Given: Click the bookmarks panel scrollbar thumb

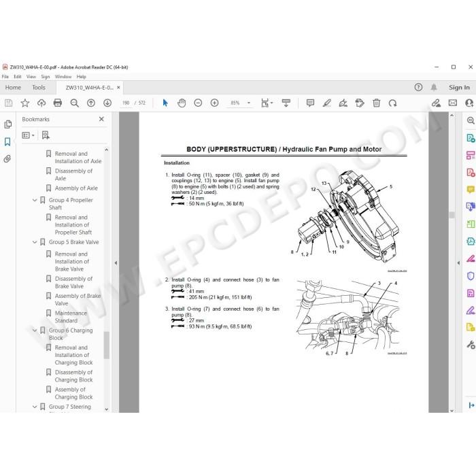Looking at the screenshot, I should (106, 345).
